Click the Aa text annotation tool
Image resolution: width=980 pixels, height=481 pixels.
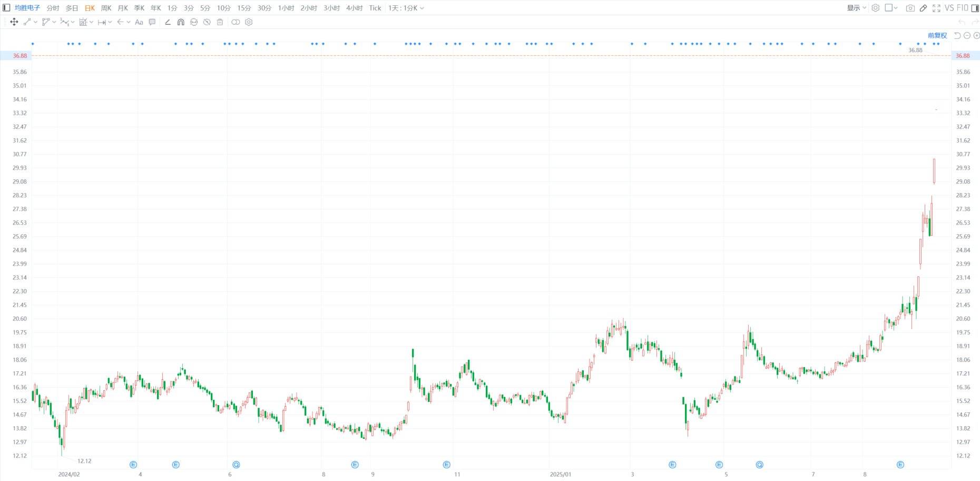pyautogui.click(x=139, y=22)
